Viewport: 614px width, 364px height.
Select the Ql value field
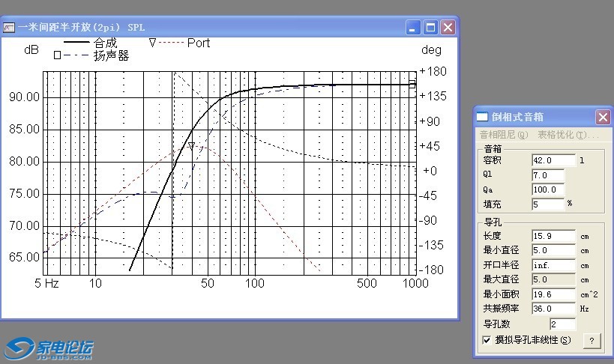[x=547, y=175]
